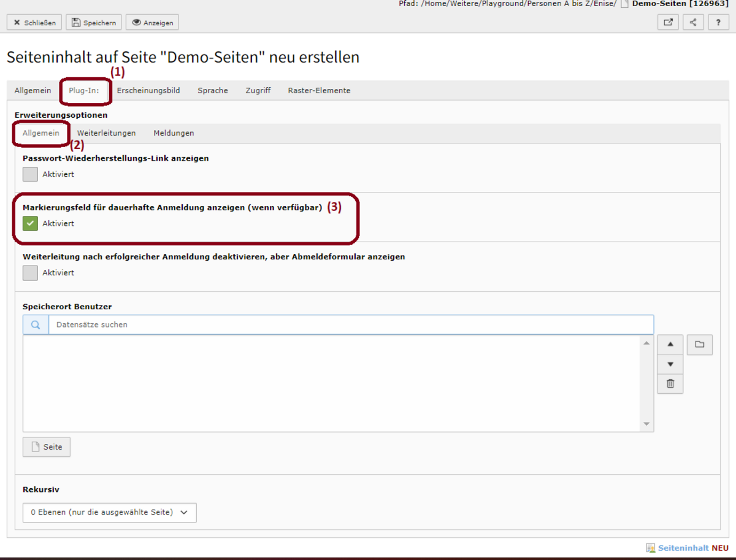Enable Weiterleitung deaktivieren checkbox
Screen dimensions: 736x560
pyautogui.click(x=30, y=272)
